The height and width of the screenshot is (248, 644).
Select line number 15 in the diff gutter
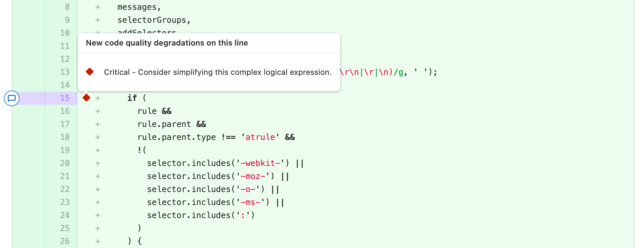point(65,98)
